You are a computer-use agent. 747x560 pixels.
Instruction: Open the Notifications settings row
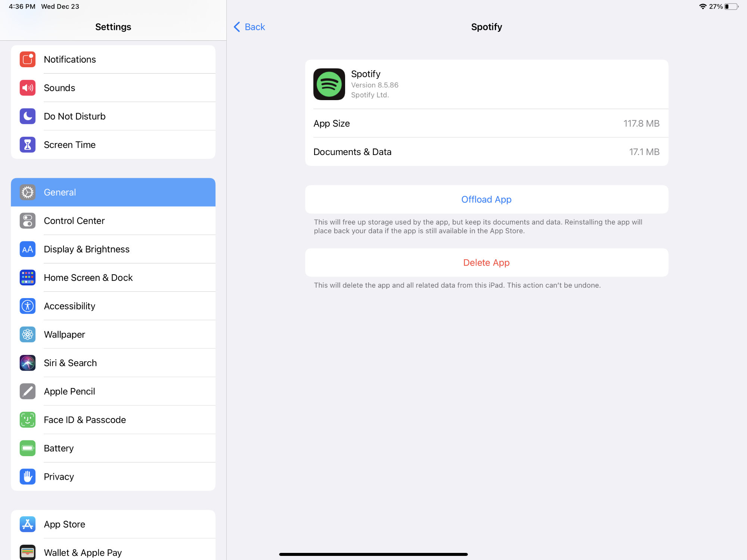click(x=113, y=59)
